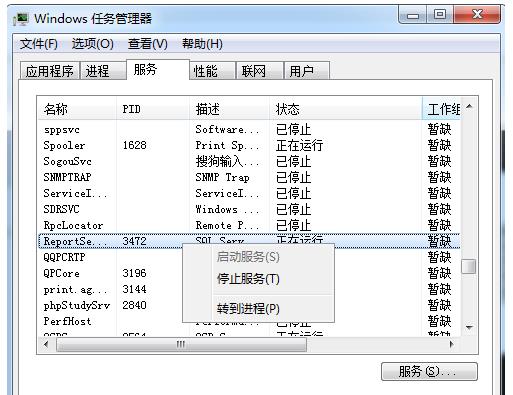Click PID value 3196

(x=134, y=274)
